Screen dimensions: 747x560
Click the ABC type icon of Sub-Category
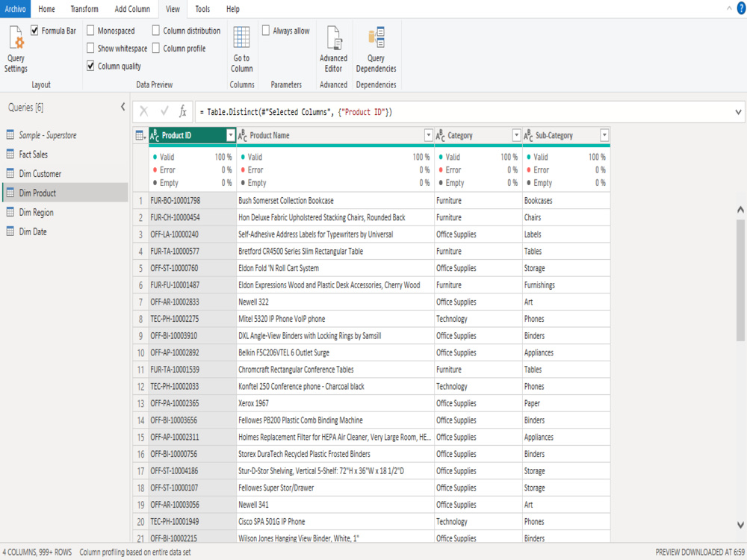click(528, 136)
